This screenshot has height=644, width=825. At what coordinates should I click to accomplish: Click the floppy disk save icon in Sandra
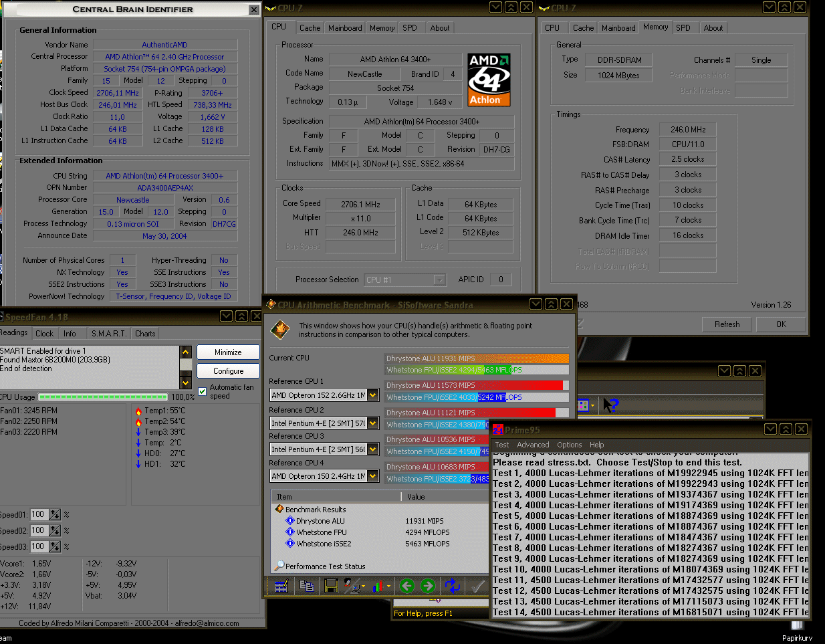click(x=331, y=586)
